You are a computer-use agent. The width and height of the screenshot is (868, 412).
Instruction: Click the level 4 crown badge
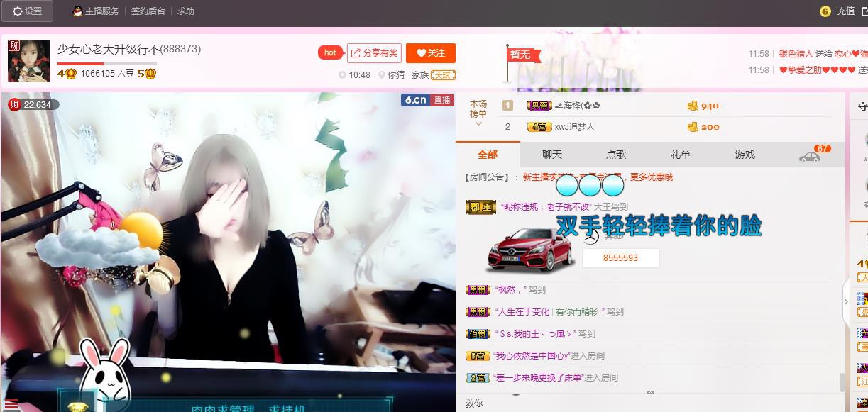pos(67,74)
